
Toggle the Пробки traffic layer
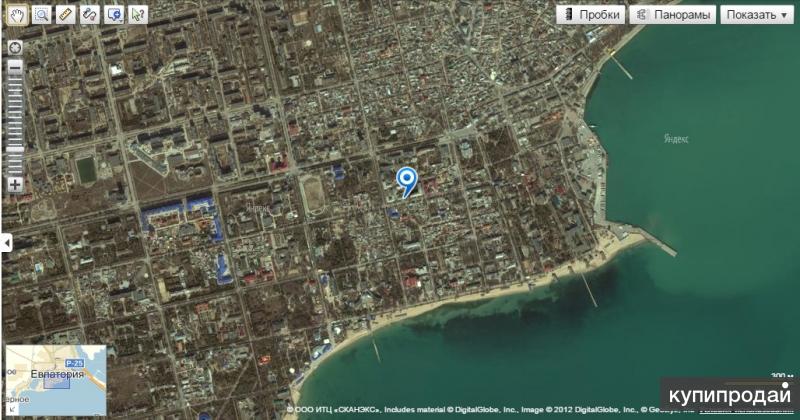591,15
